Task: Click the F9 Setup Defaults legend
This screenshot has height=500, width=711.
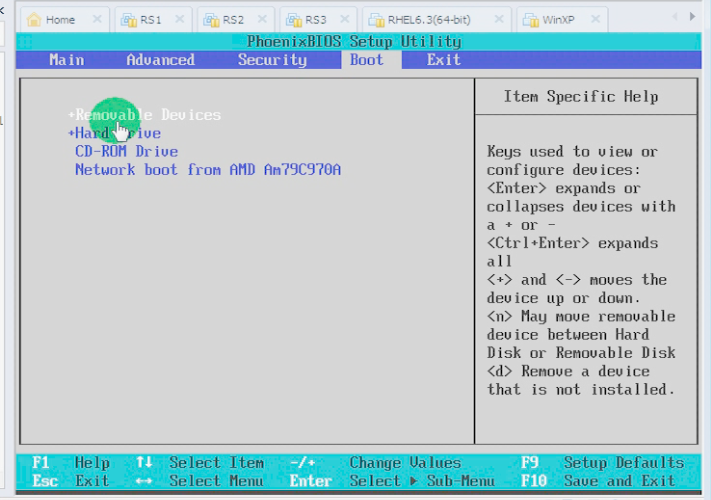Action: [x=603, y=463]
